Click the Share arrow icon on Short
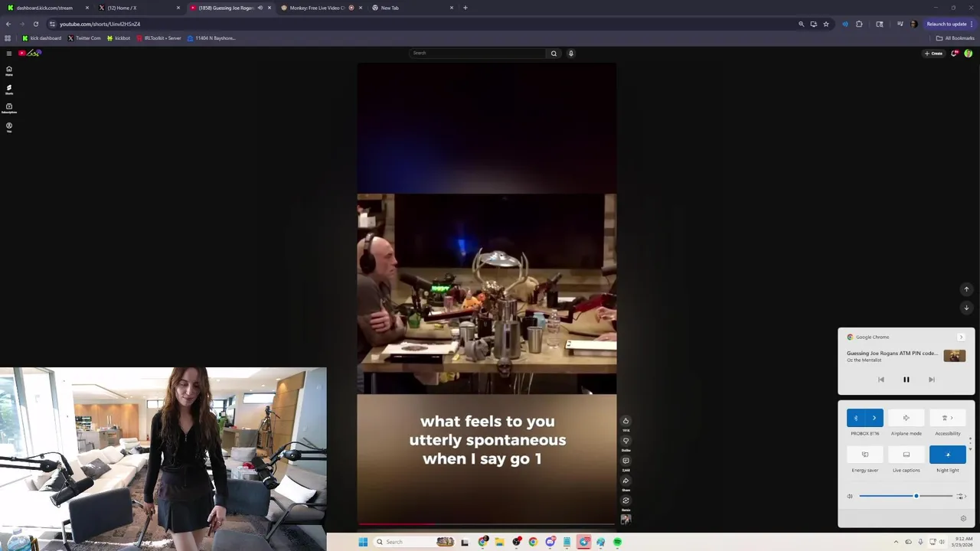Viewport: 980px width, 551px height. [x=626, y=481]
